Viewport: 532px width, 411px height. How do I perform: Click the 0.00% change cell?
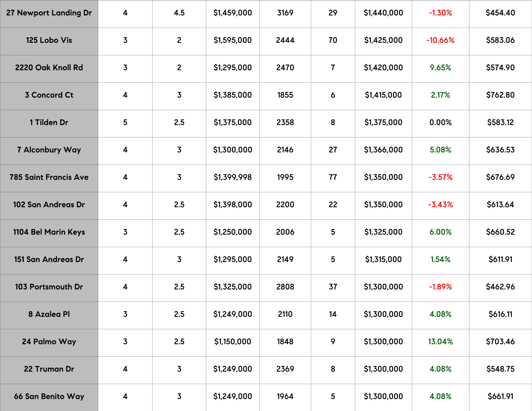(440, 122)
